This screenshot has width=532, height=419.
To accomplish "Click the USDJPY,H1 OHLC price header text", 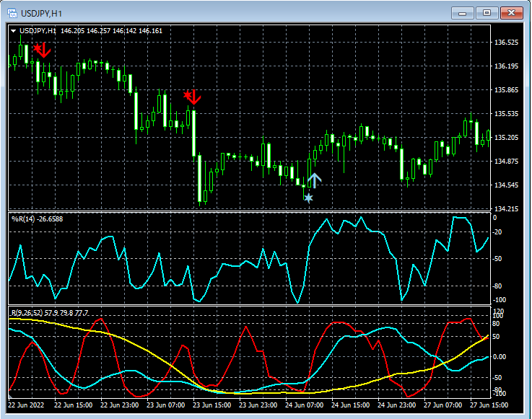I will coord(91,31).
